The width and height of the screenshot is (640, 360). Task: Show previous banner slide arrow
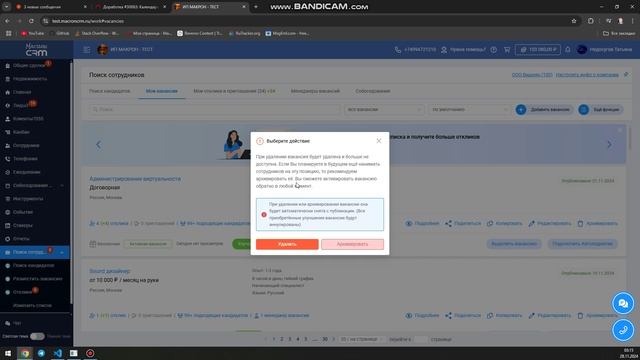98,144
